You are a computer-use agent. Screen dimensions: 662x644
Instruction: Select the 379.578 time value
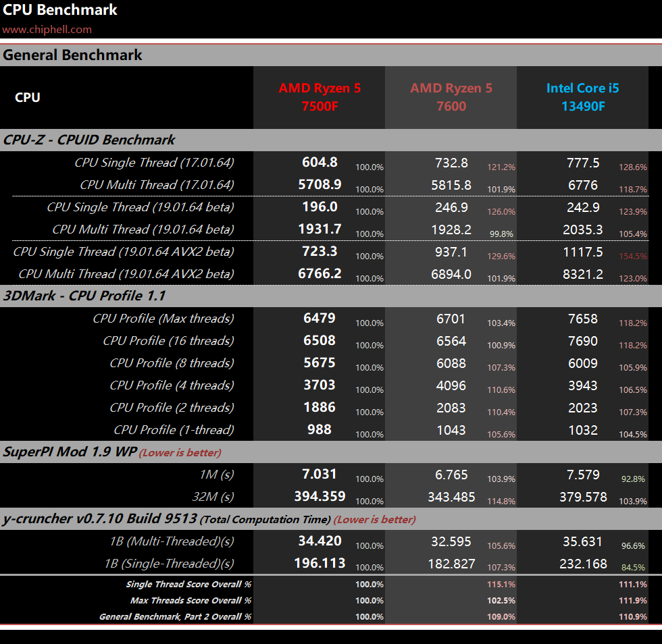click(582, 498)
